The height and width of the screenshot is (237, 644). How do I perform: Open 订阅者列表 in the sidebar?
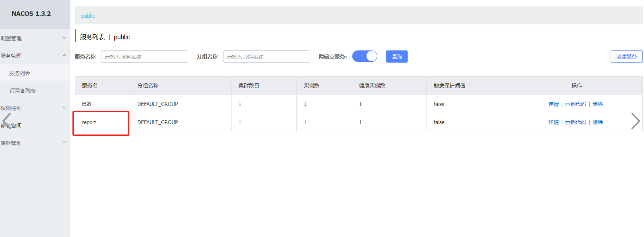(x=22, y=91)
